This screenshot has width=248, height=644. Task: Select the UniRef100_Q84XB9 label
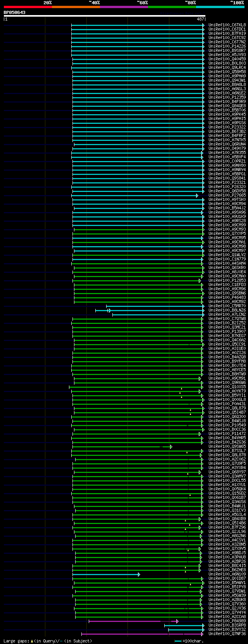[x=227, y=519]
